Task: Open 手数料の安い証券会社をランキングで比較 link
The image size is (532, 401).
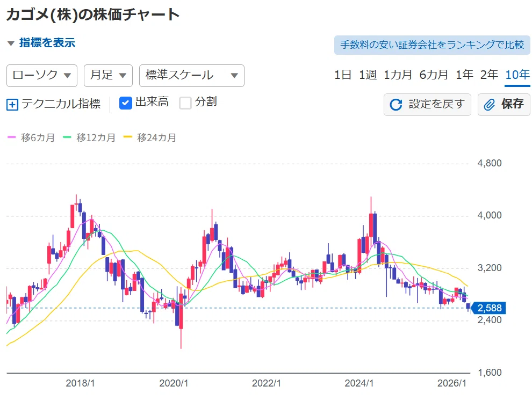Action: coord(432,45)
